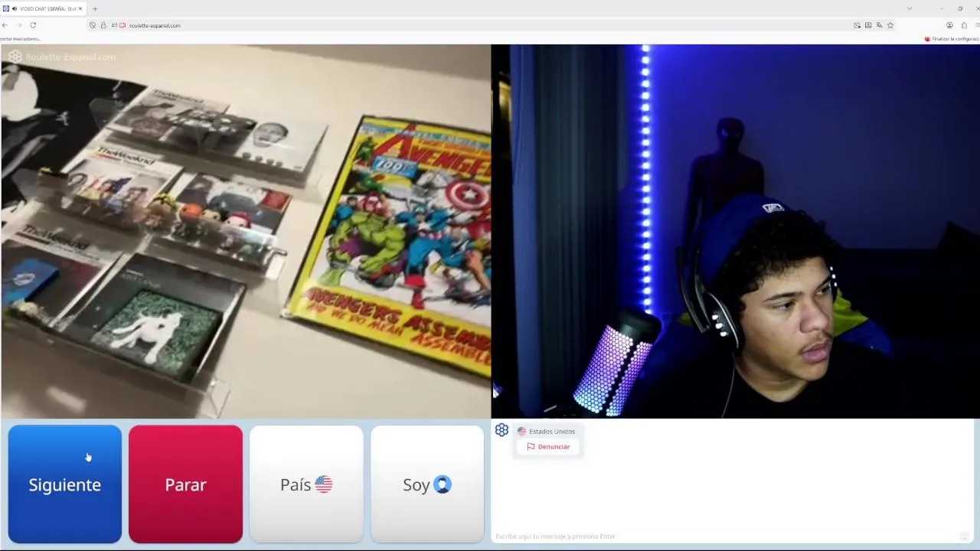The width and height of the screenshot is (980, 551).
Task: Open the Firefox account icon
Action: tap(949, 25)
